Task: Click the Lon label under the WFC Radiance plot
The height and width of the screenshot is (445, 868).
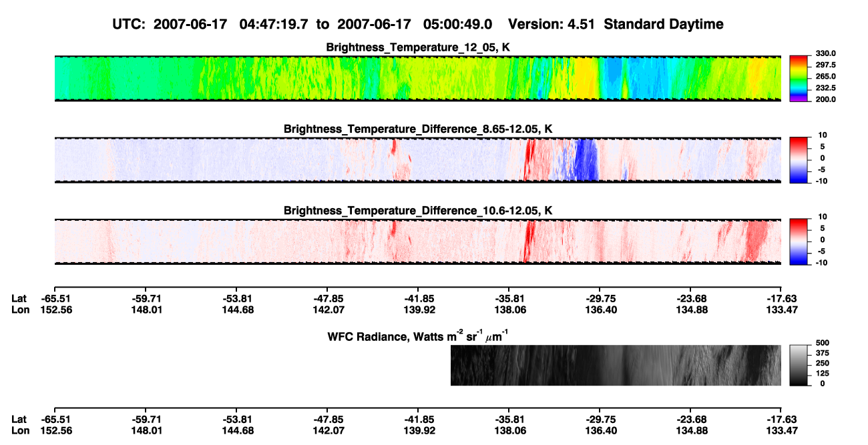Action: (21, 430)
